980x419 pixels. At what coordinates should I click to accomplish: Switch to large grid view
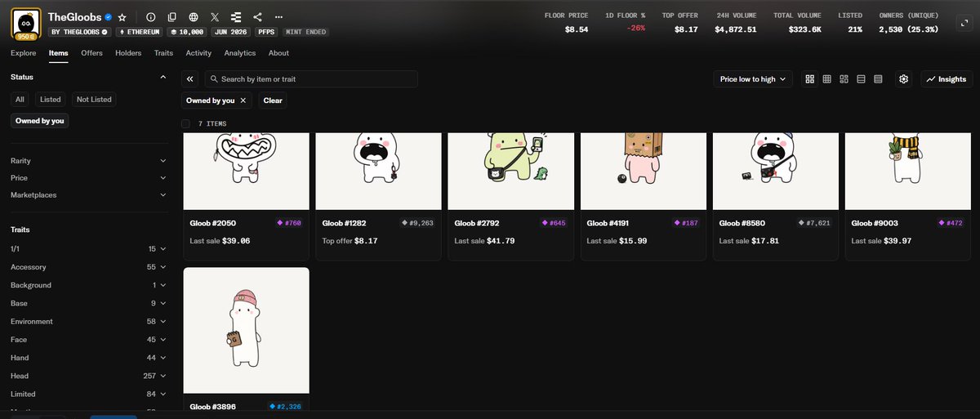pyautogui.click(x=809, y=79)
